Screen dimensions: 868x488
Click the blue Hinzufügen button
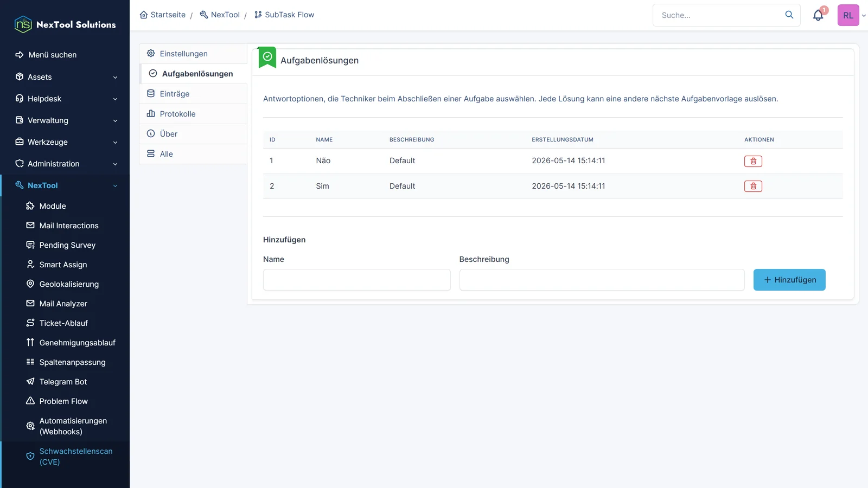click(789, 280)
